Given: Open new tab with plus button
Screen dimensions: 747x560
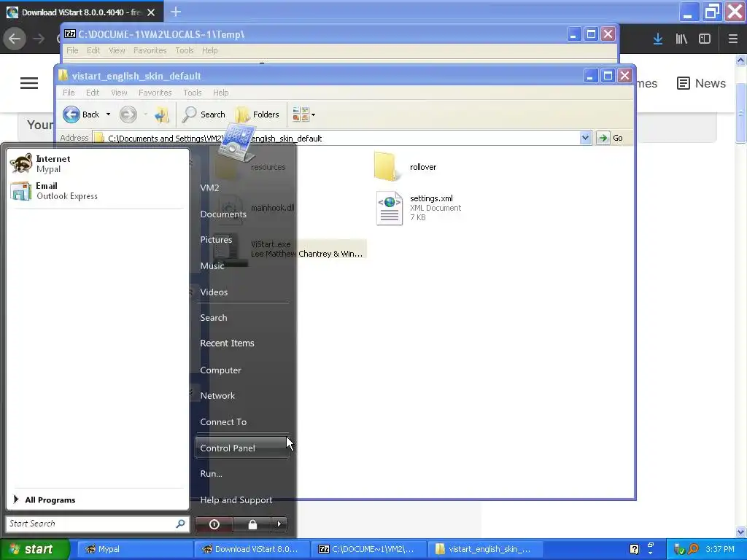Looking at the screenshot, I should pyautogui.click(x=176, y=12).
